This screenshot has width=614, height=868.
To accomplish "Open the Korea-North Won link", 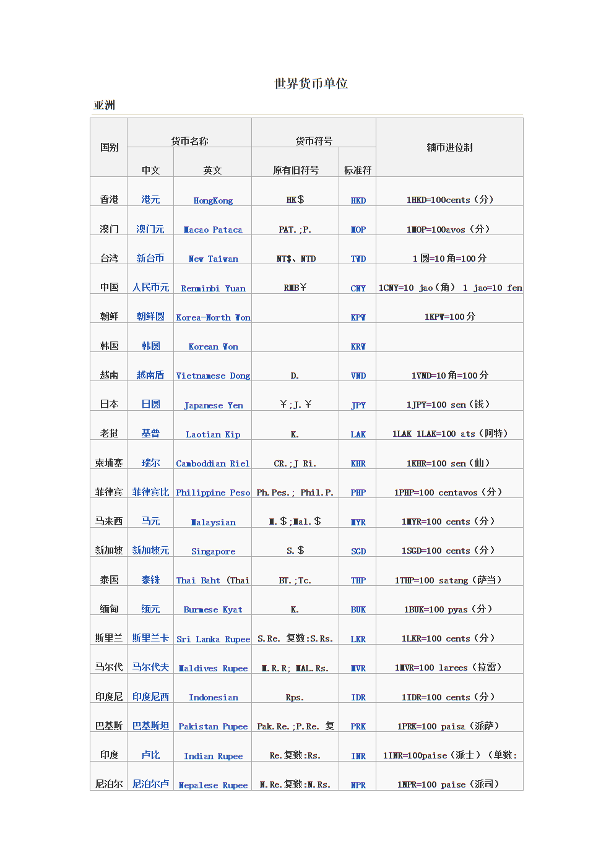I will pos(213,317).
